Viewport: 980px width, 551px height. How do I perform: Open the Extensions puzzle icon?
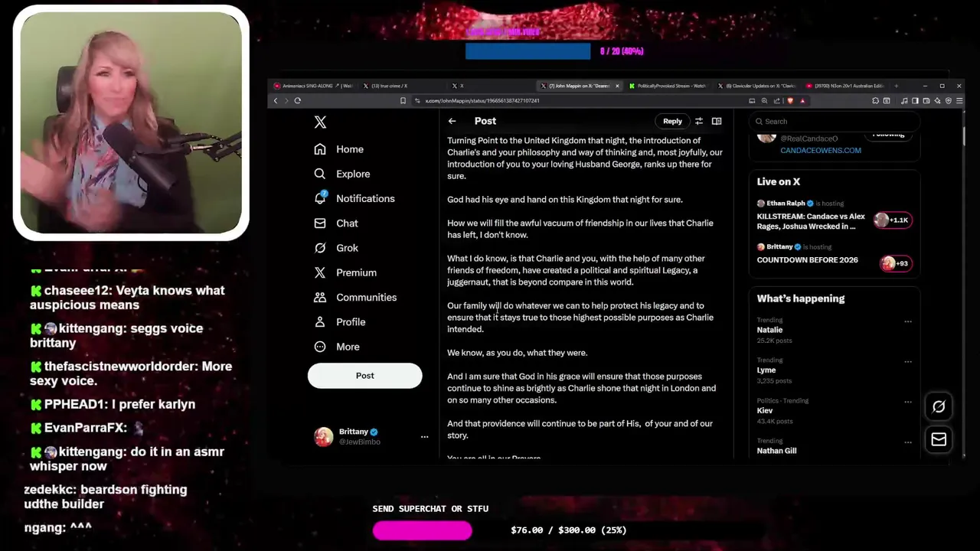pos(875,100)
